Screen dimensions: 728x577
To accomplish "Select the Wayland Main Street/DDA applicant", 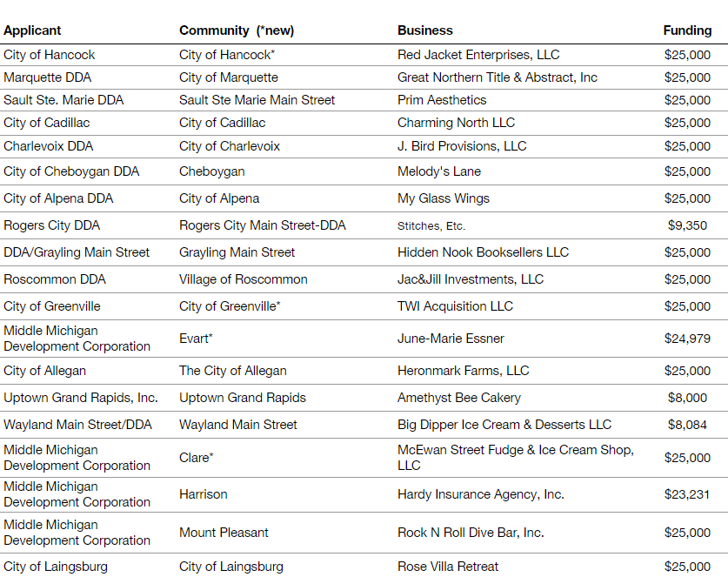I will coord(77,425).
